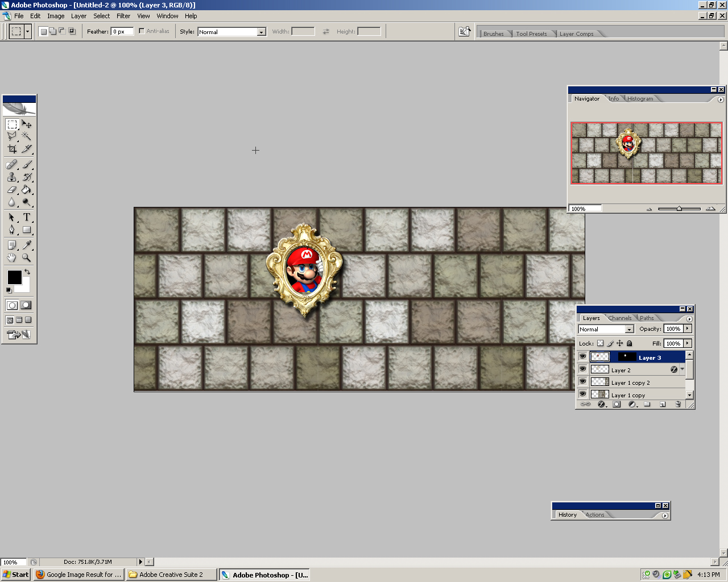Select the Clone Stamp tool
Image resolution: width=728 pixels, height=582 pixels.
pyautogui.click(x=12, y=177)
